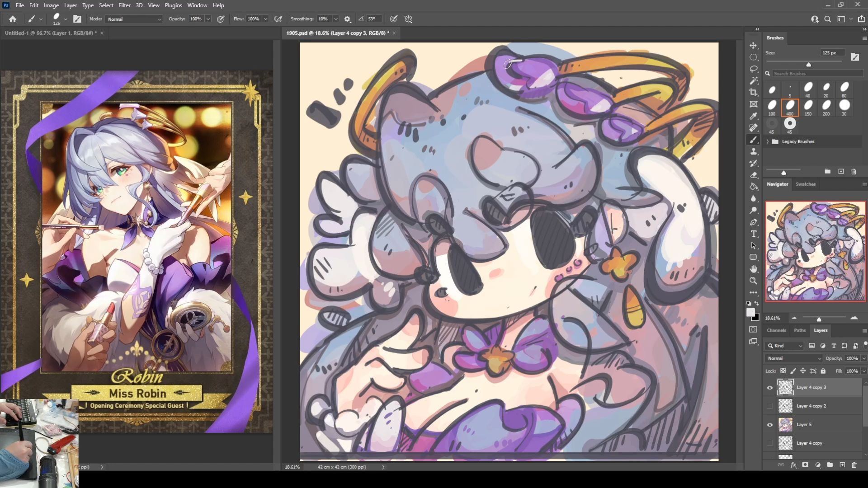The image size is (868, 488).
Task: Pick the Horizontal Type tool
Action: 753,234
